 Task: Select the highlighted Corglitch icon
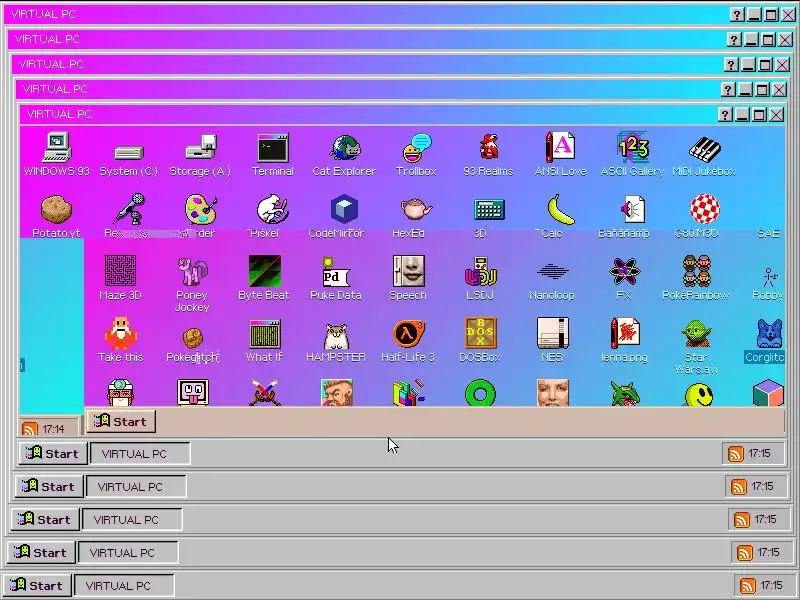[768, 333]
